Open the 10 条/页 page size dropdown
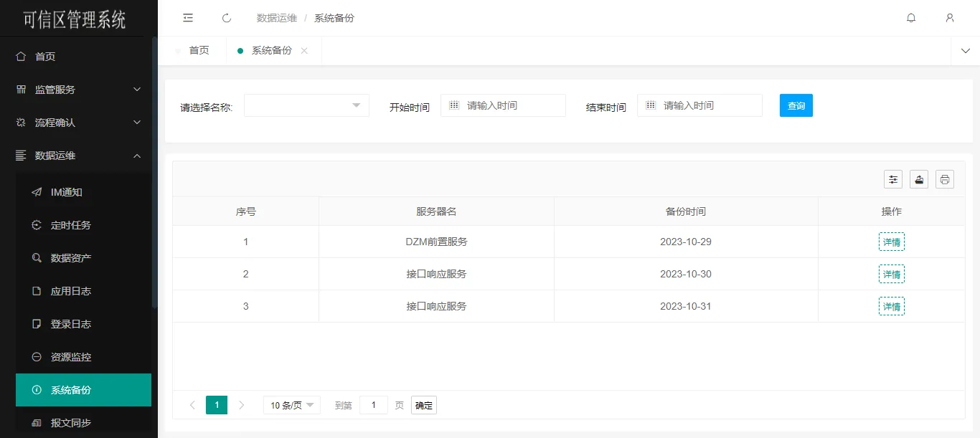The image size is (980, 438). tap(291, 405)
